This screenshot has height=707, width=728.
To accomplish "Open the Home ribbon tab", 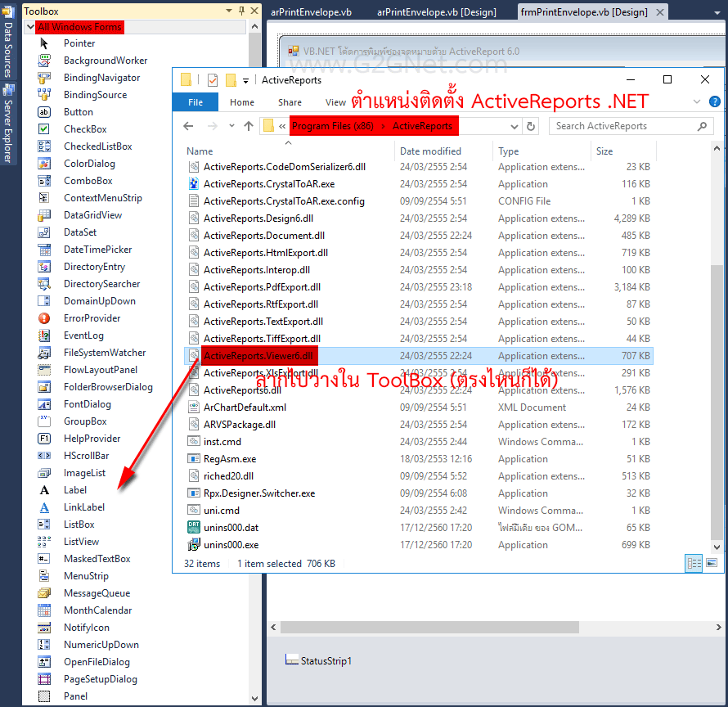I will point(242,102).
